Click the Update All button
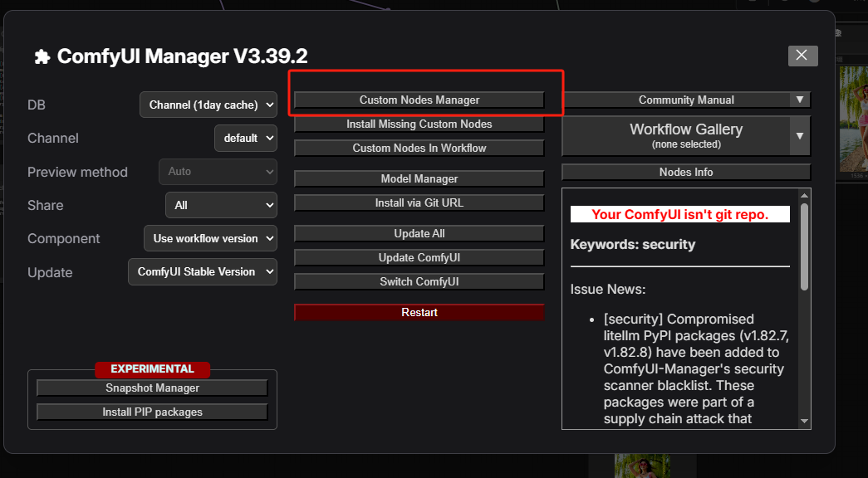This screenshot has height=478, width=868. tap(419, 233)
